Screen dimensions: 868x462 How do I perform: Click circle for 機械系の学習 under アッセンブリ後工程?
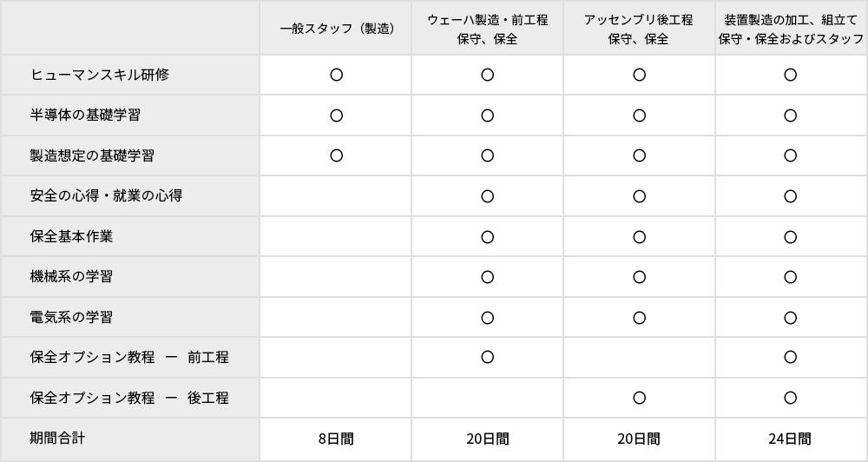640,277
